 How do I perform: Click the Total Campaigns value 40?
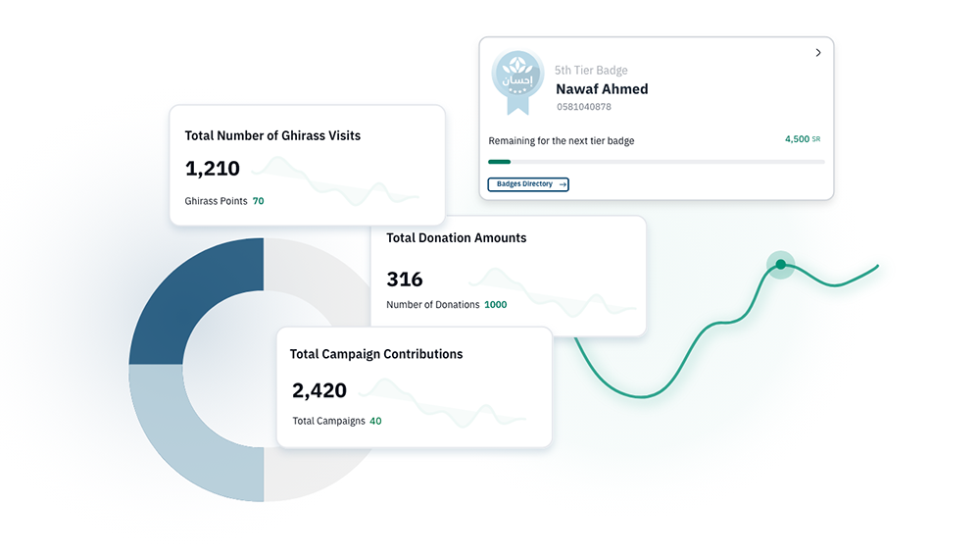coord(375,421)
